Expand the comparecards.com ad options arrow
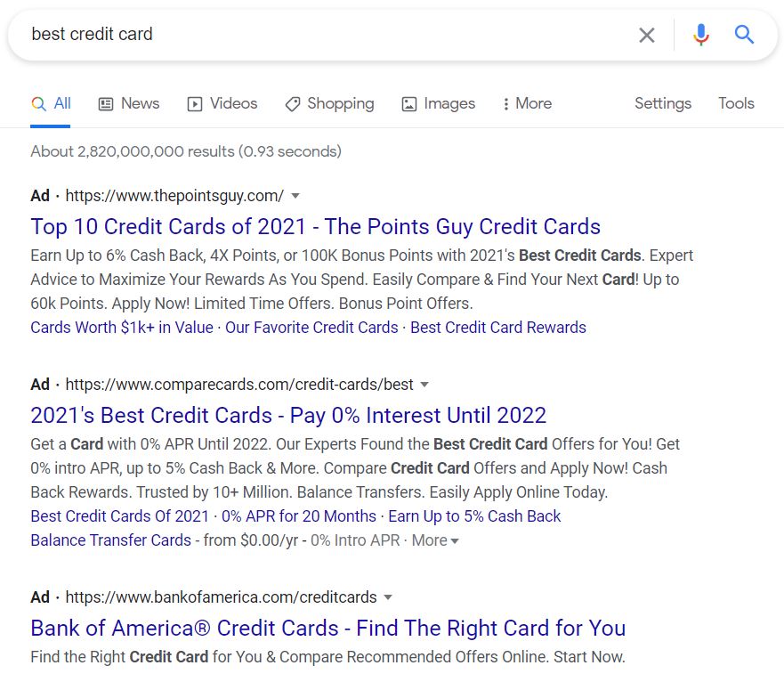 pos(424,385)
